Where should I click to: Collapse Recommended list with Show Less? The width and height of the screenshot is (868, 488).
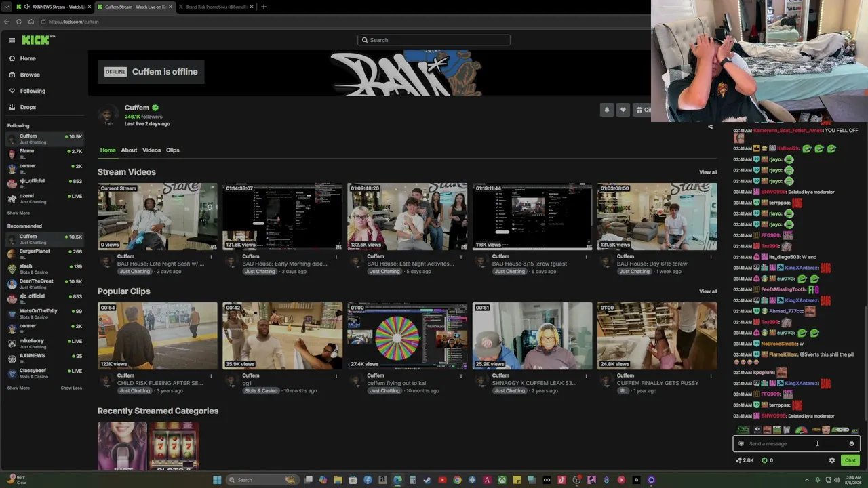click(x=71, y=388)
